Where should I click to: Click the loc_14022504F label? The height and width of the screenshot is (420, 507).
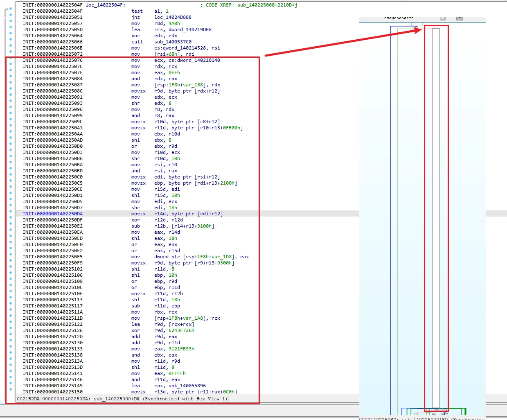(x=105, y=5)
